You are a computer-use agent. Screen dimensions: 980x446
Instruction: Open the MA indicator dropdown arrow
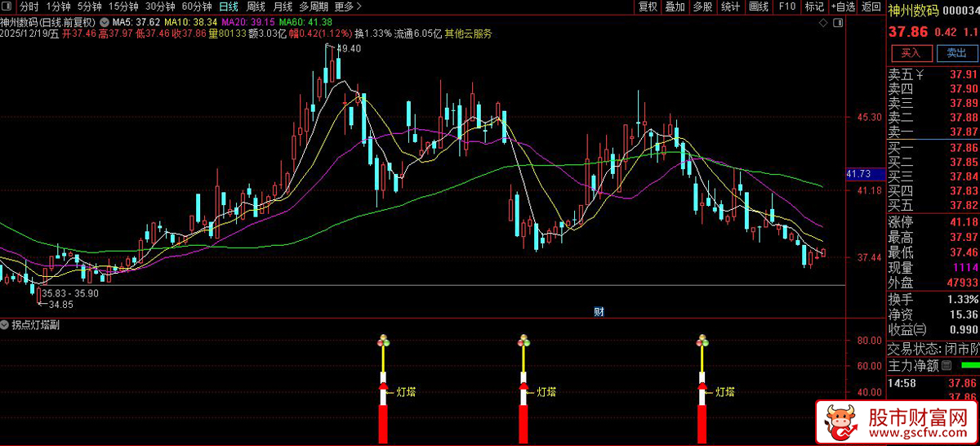(104, 21)
